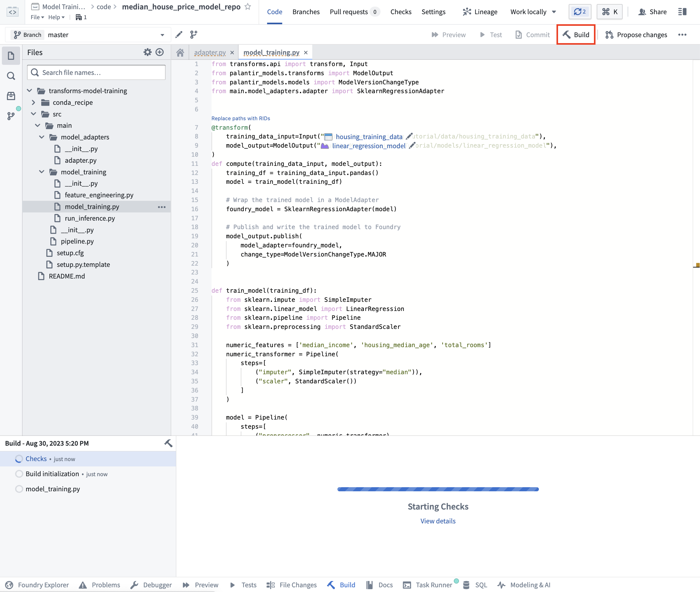Viewport: 700px width, 592px height.
Task: Click the pencil edit branch icon
Action: [179, 35]
